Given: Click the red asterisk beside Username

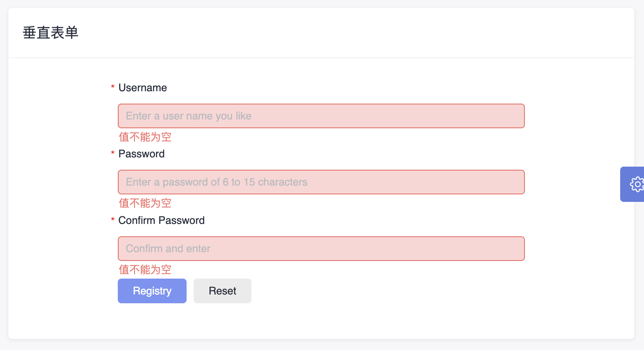Looking at the screenshot, I should 113,88.
